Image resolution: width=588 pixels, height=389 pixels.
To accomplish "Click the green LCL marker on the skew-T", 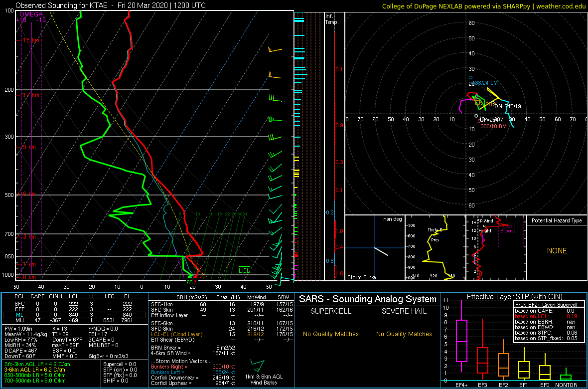I will (x=245, y=270).
